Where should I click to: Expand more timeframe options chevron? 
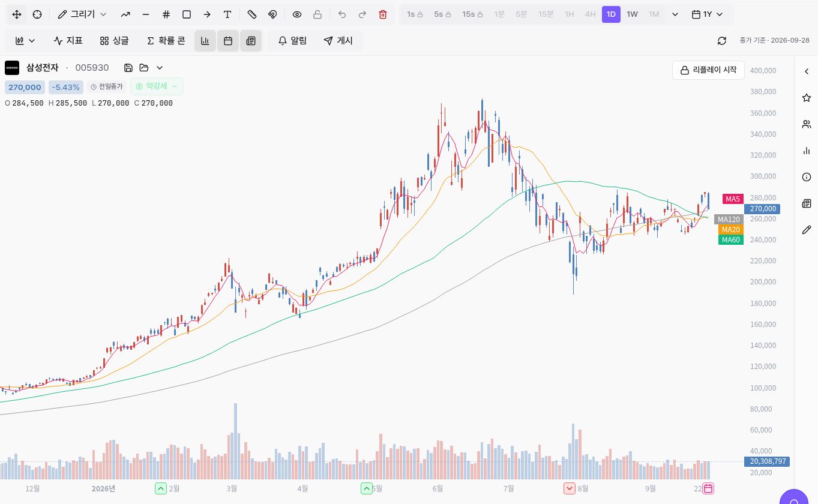(675, 14)
